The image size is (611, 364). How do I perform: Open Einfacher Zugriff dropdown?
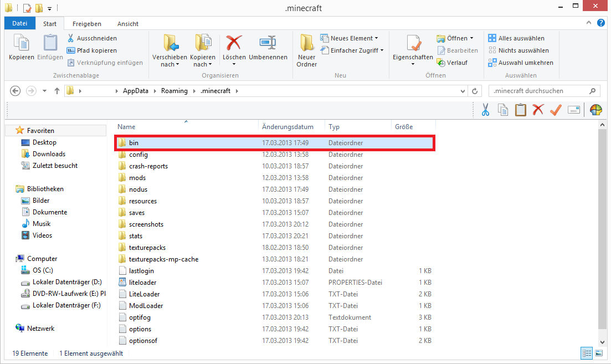point(352,50)
